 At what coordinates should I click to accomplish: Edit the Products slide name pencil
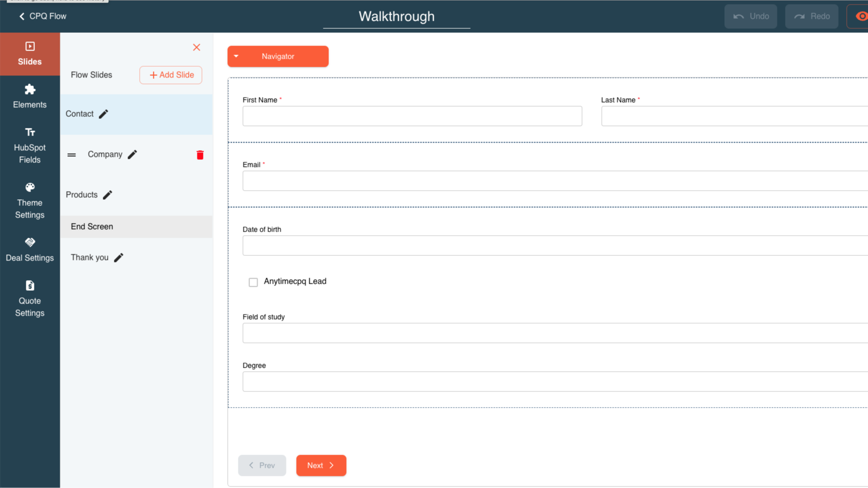(x=108, y=195)
